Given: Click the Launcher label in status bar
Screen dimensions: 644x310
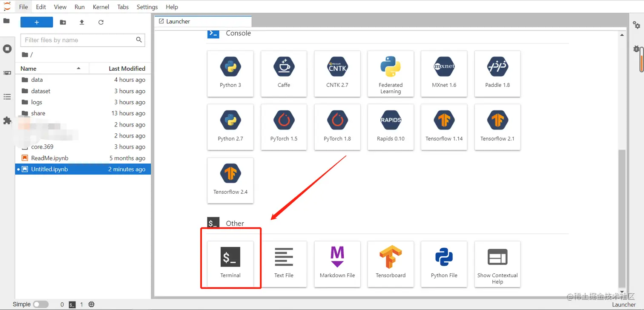Looking at the screenshot, I should (x=624, y=304).
